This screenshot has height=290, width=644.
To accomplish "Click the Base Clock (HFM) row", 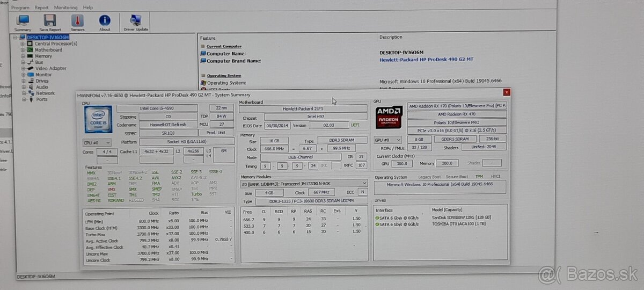I will pyautogui.click(x=159, y=227).
